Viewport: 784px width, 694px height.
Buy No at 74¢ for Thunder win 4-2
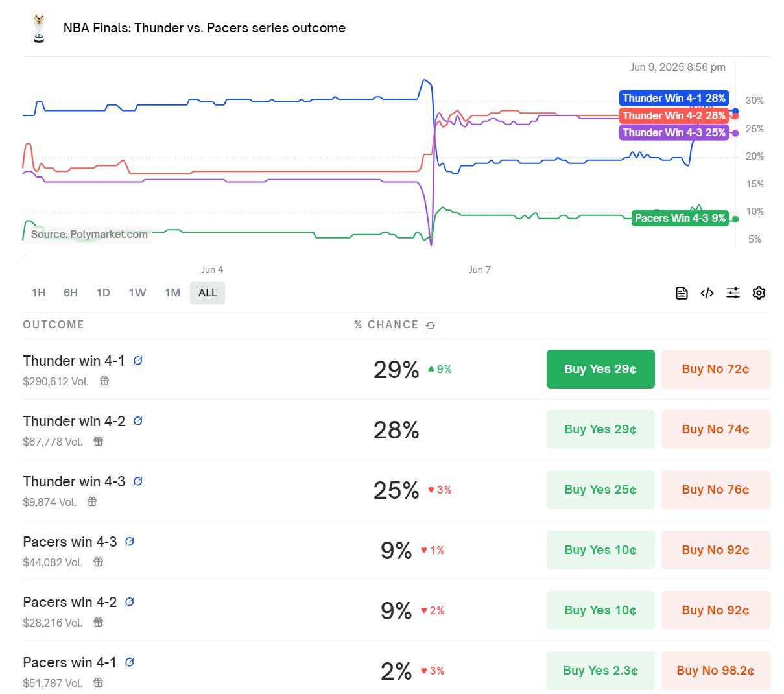tap(715, 429)
